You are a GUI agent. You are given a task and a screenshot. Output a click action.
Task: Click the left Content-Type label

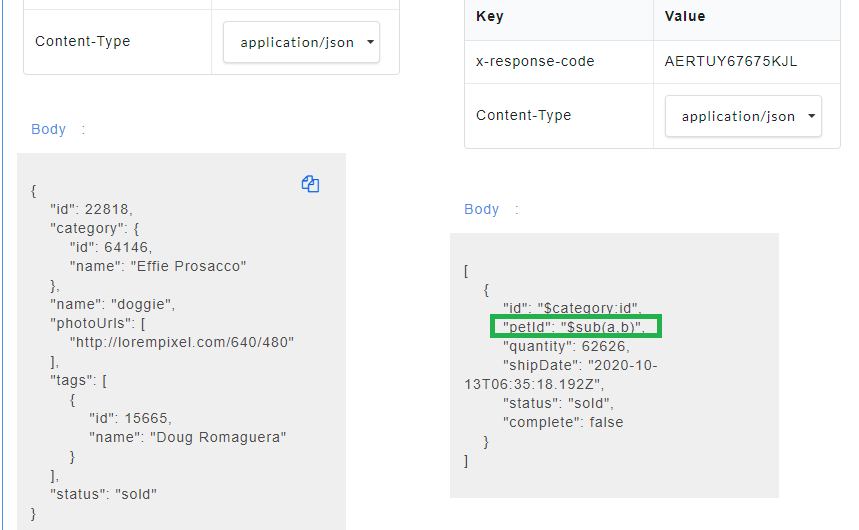coord(83,42)
